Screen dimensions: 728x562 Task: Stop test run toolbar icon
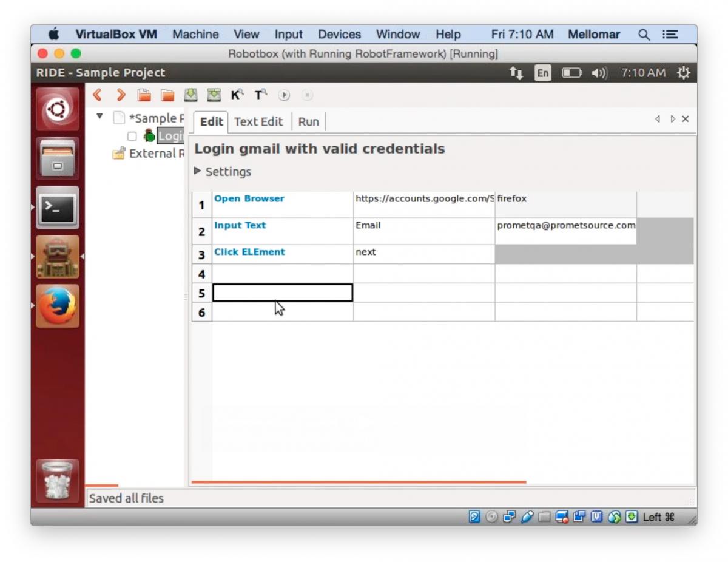(x=307, y=95)
